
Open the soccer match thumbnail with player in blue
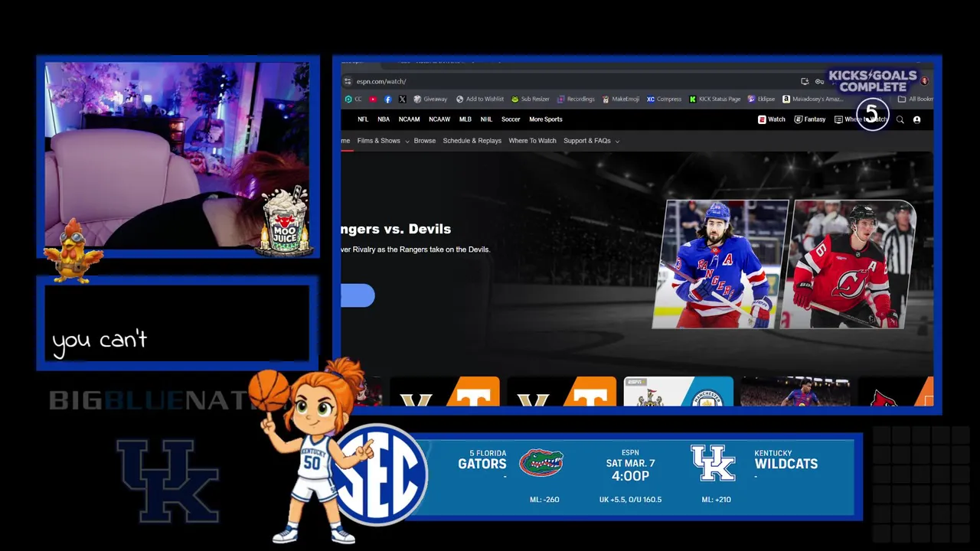coord(795,391)
